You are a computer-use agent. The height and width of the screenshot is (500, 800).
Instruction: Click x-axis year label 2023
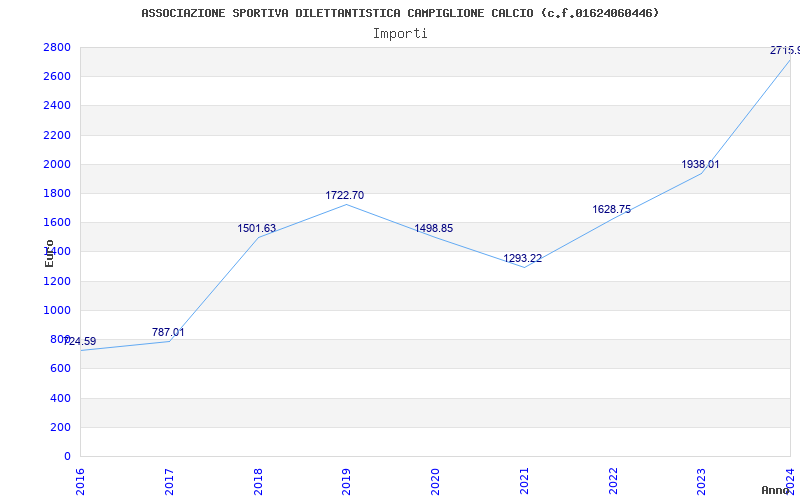pyautogui.click(x=702, y=482)
